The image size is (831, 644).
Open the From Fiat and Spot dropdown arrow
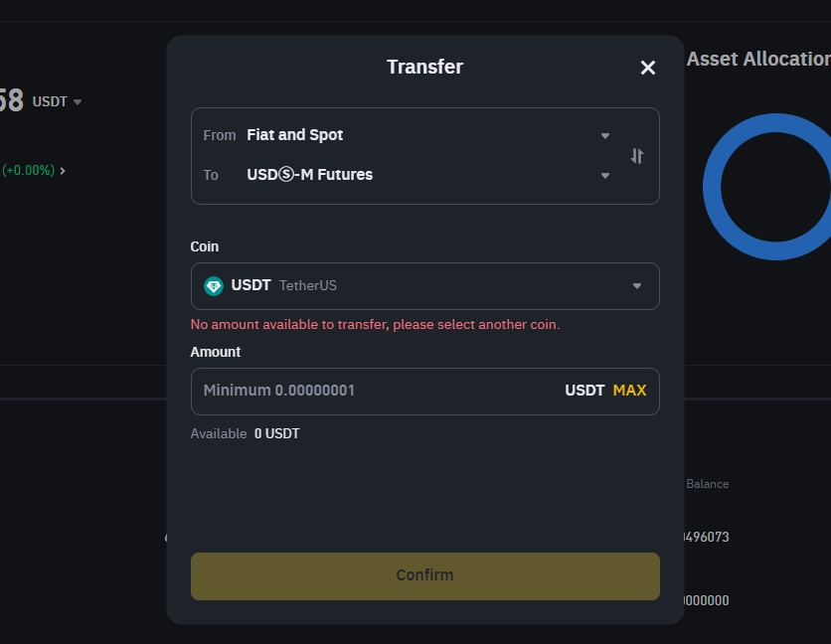coord(604,136)
